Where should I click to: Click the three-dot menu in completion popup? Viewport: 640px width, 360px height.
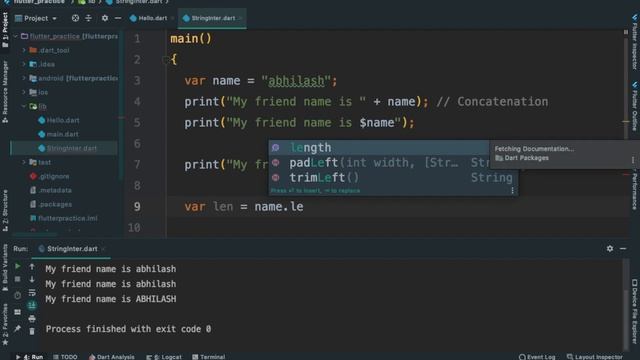[512, 190]
